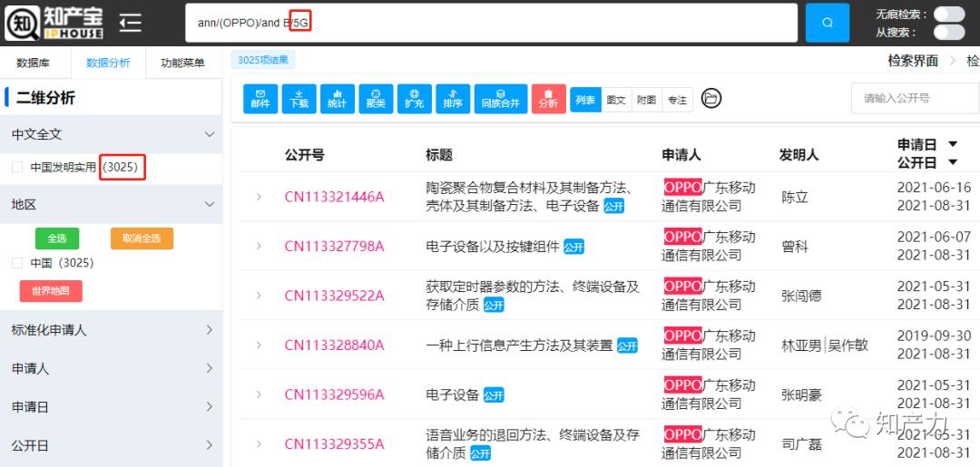Screen dimensions: 980x467
Task: Click inventor name 张闯德
Action: point(802,296)
